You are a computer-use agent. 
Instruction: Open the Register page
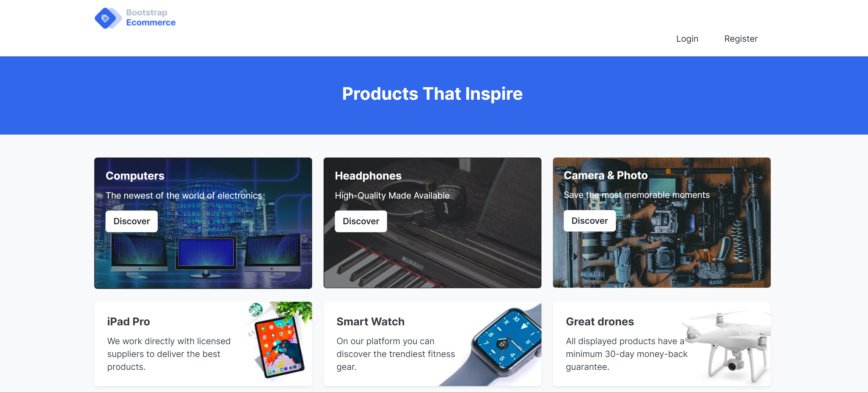(x=741, y=39)
